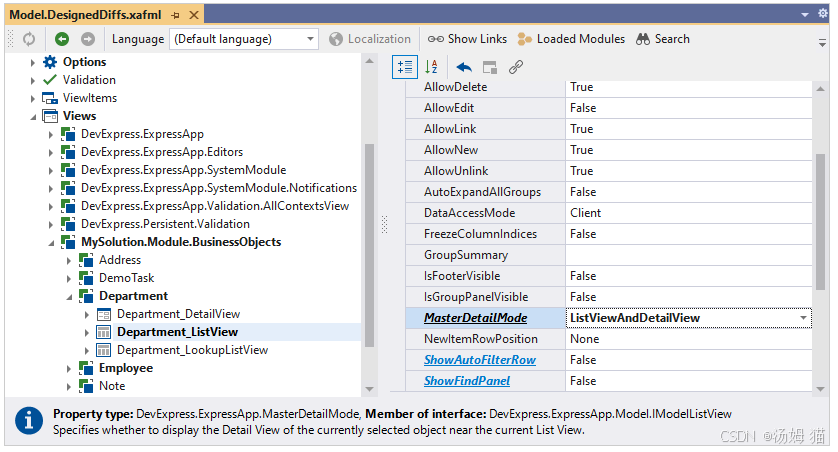Image resolution: width=838 pixels, height=452 pixels.
Task: Click the Department_DetailView icon
Action: click(x=104, y=315)
